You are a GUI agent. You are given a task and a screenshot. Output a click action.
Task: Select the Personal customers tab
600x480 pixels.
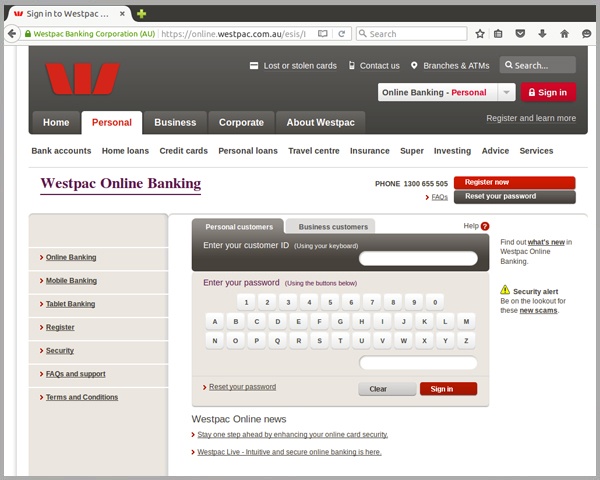click(x=238, y=227)
